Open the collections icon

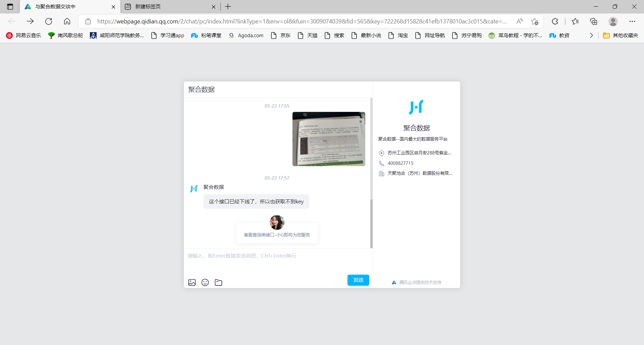coord(594,21)
